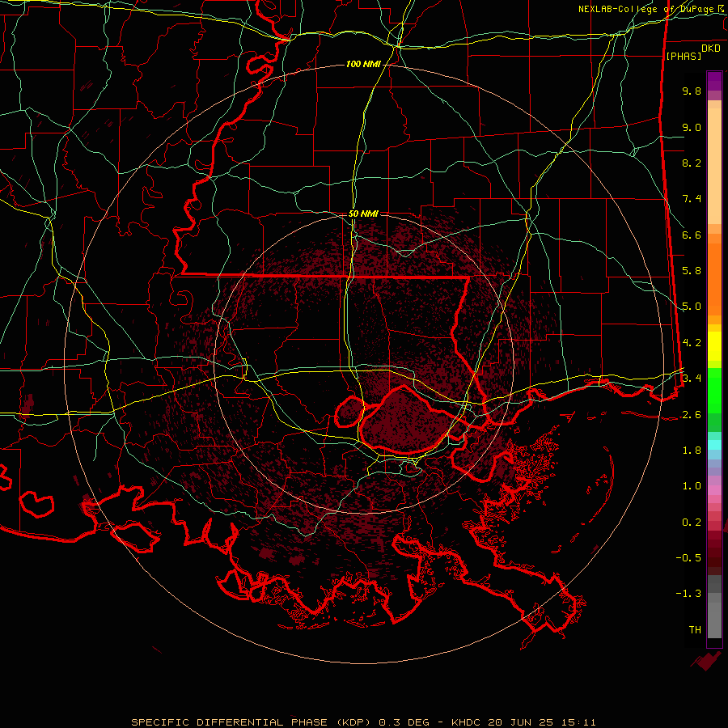Pick the purple band at the color scale top
728x728 pixels.
(714, 81)
